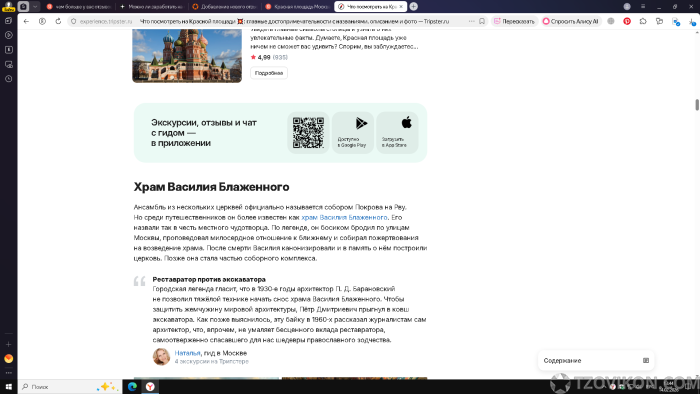Screen dimensions: 700x394
Task: Open Microsoft Edge from the taskbar
Action: [132, 386]
